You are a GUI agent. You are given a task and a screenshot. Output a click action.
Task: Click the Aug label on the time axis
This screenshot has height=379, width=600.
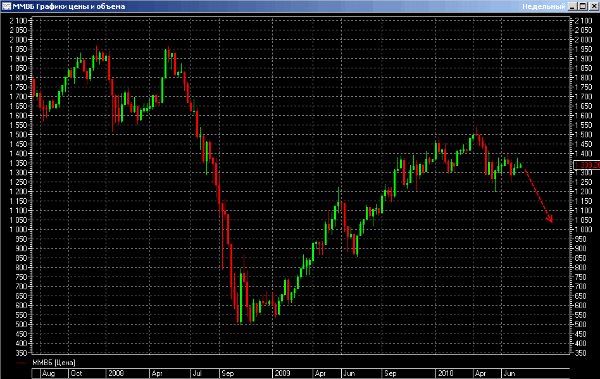[48, 373]
